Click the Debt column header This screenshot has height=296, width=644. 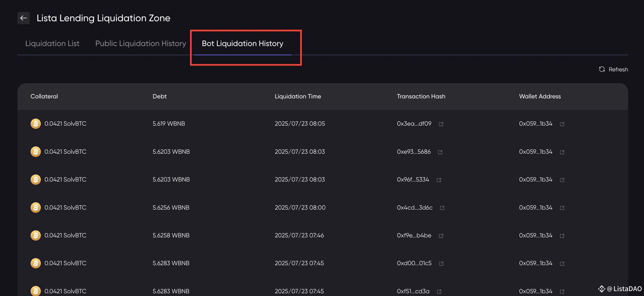[160, 96]
